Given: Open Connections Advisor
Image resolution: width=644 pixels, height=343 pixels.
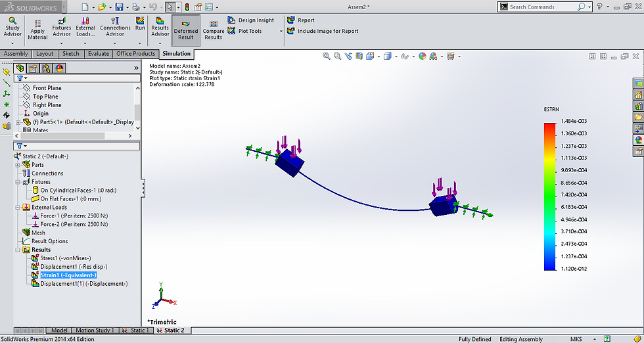Looking at the screenshot, I should point(115,27).
